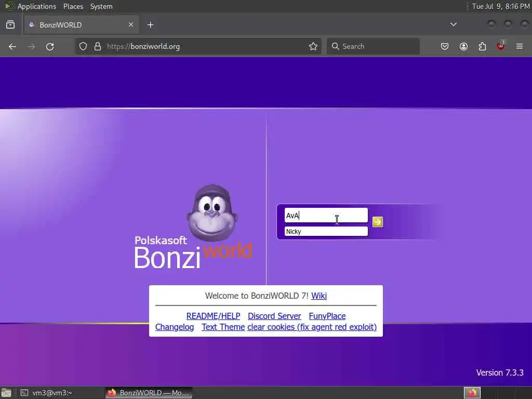Viewport: 532px width, 399px height.
Task: Open the Firefox account icon
Action: click(463, 46)
